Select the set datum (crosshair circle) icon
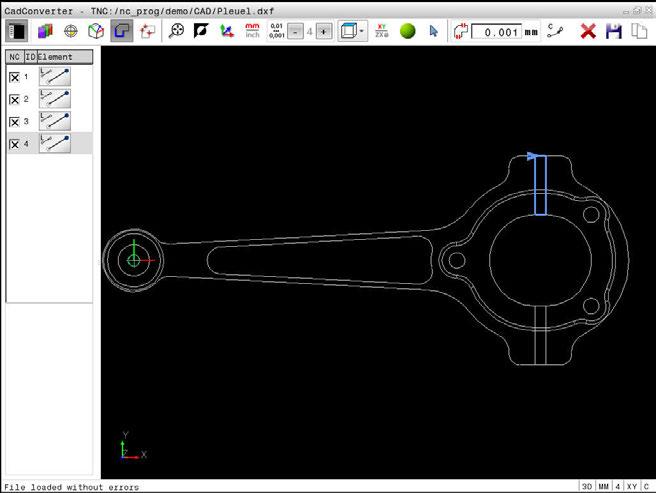 71,31
